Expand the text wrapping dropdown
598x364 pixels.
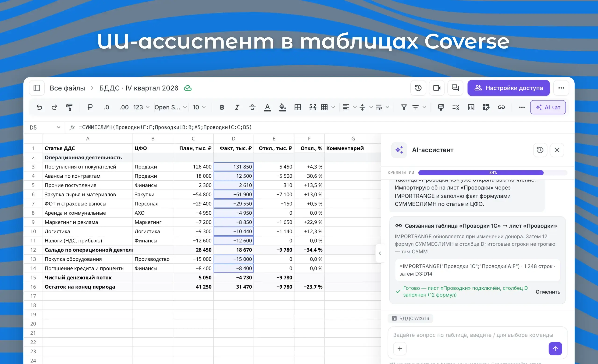(x=387, y=107)
